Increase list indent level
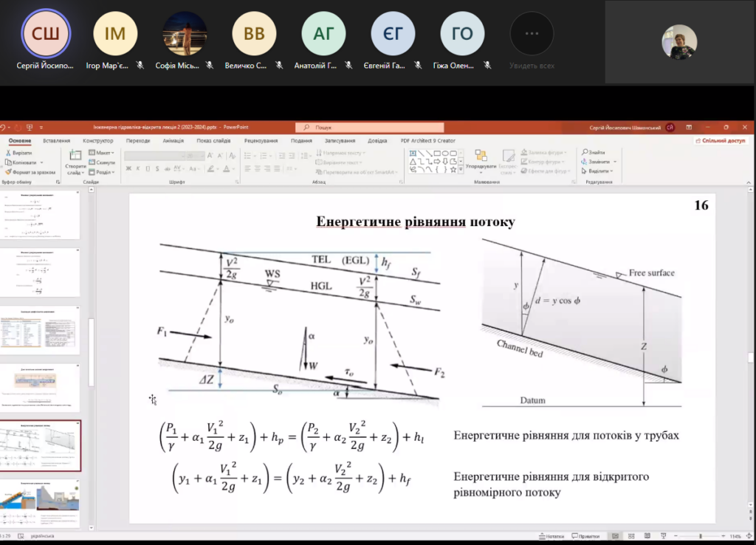 (x=291, y=156)
